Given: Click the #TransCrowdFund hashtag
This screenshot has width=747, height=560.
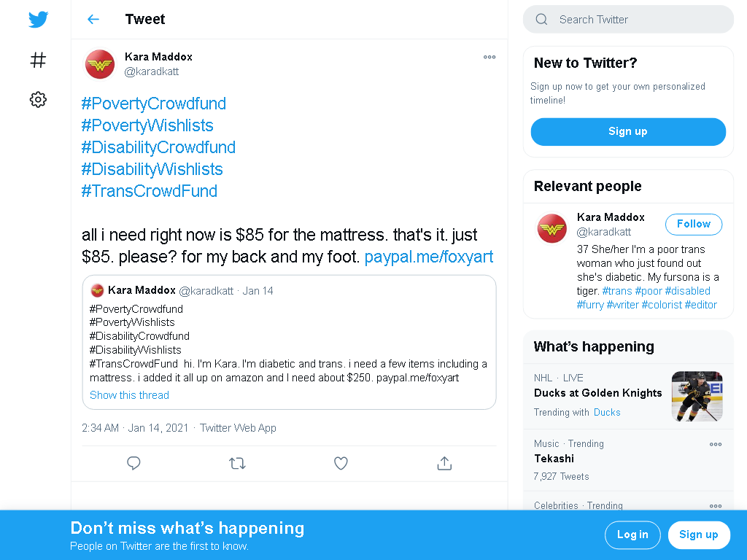Looking at the screenshot, I should (x=149, y=191).
